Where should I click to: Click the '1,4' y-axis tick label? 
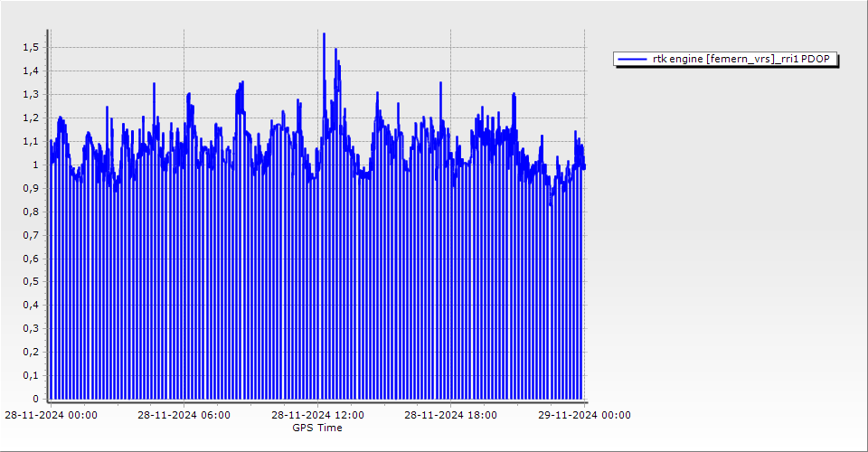30,71
